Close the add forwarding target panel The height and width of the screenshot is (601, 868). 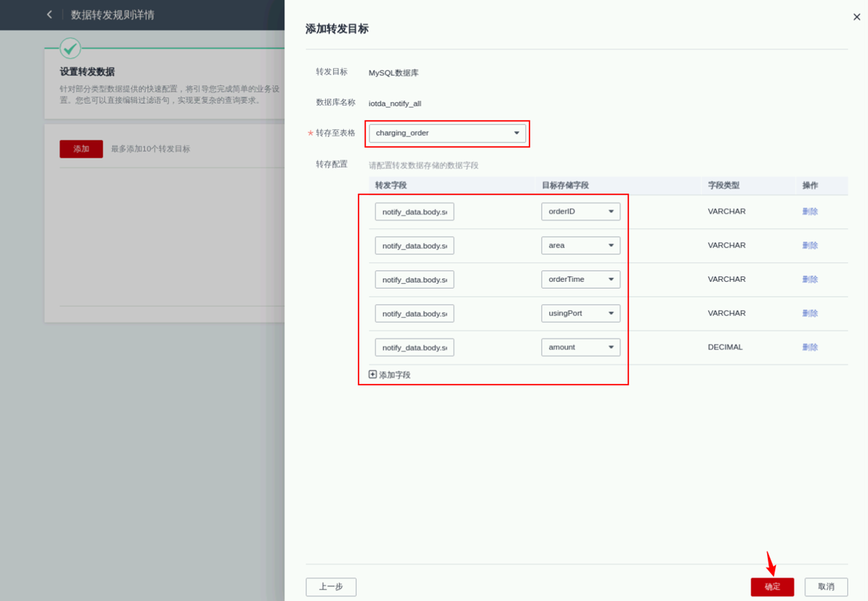(856, 17)
